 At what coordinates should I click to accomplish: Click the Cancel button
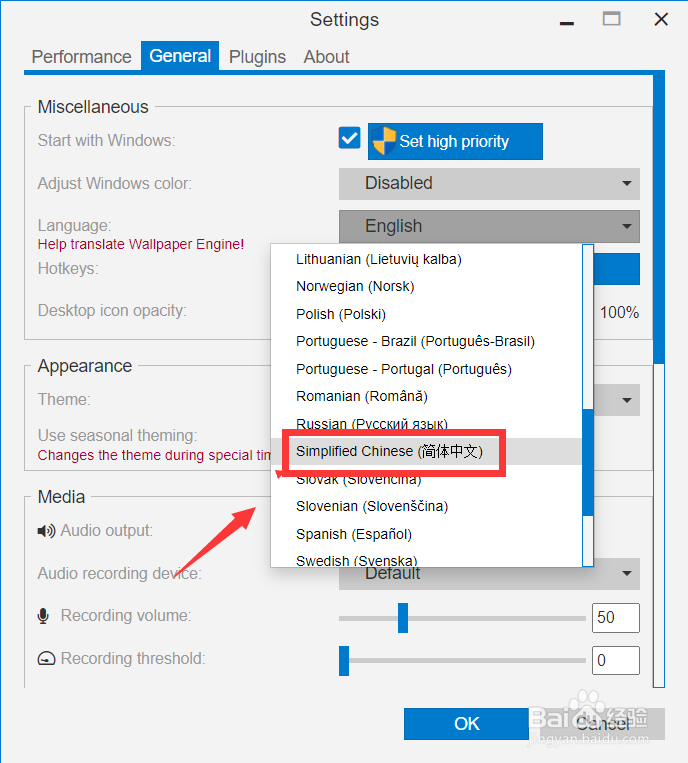pos(602,724)
